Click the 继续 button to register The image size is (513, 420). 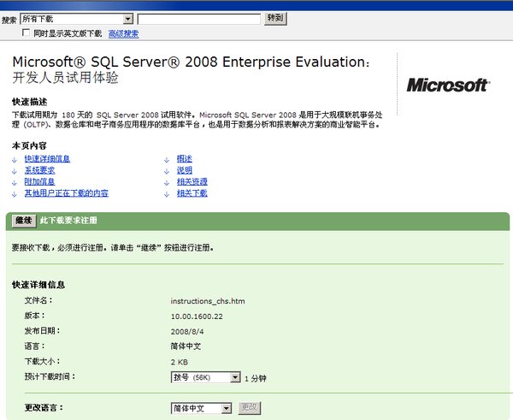(24, 221)
